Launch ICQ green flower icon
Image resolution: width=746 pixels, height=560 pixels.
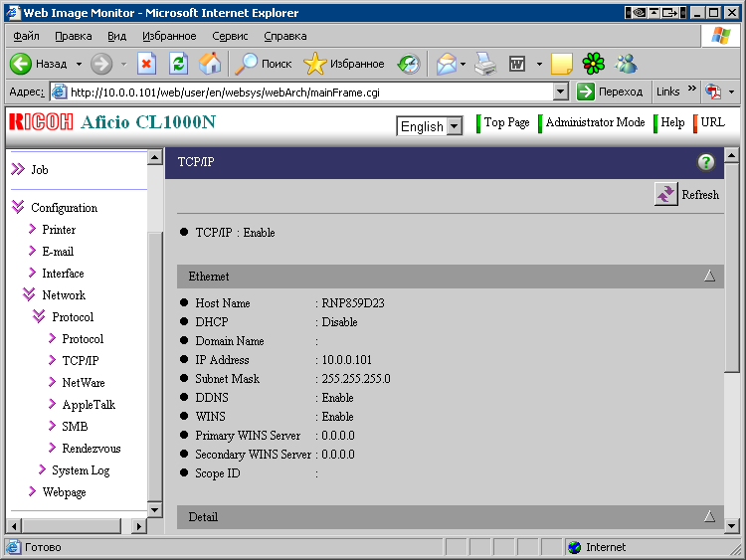tap(593, 64)
